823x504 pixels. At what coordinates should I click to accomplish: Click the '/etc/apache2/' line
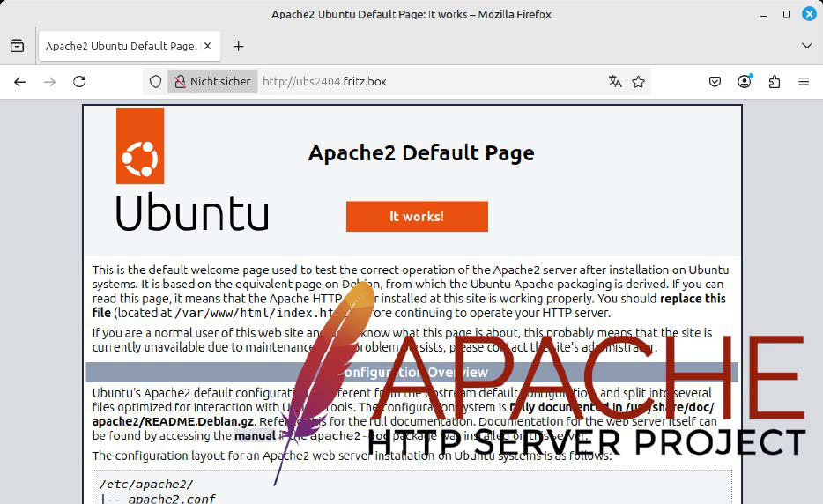coord(146,484)
